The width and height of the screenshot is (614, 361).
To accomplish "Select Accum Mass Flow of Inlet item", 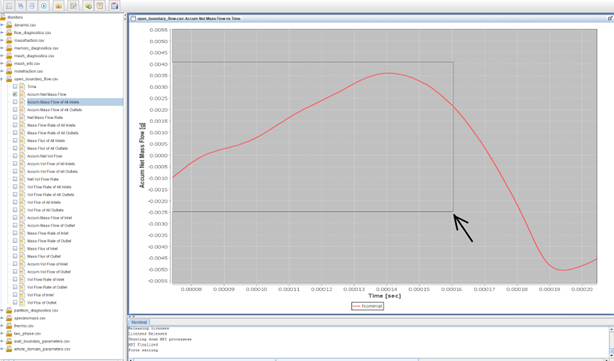I will point(49,218).
